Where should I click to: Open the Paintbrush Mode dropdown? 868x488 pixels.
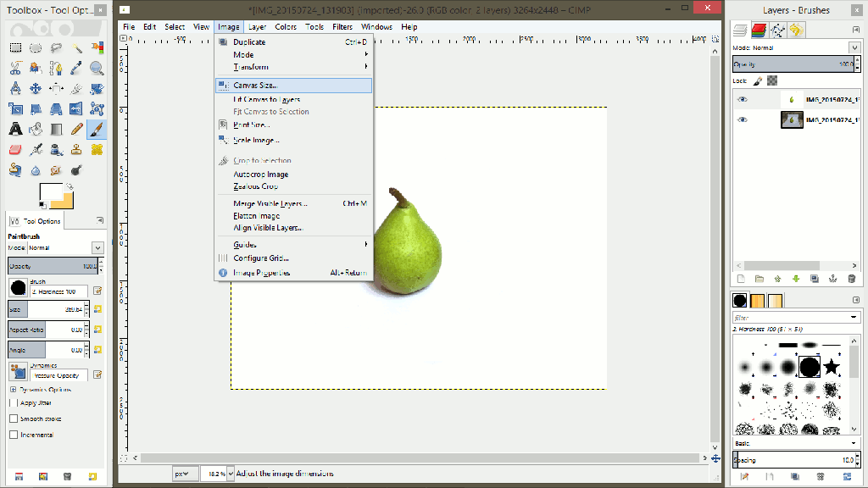[97, 248]
